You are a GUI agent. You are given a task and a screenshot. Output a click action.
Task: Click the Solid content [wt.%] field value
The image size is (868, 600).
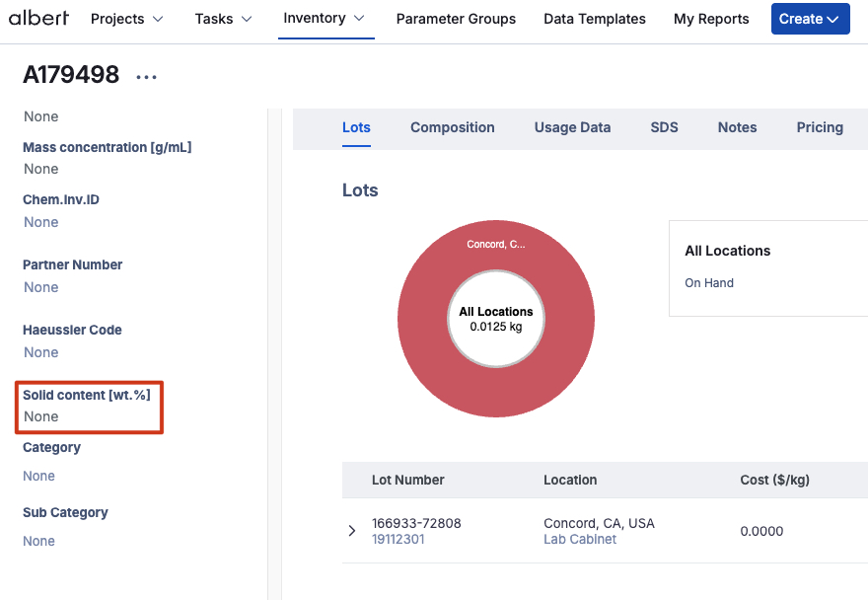[x=41, y=416]
